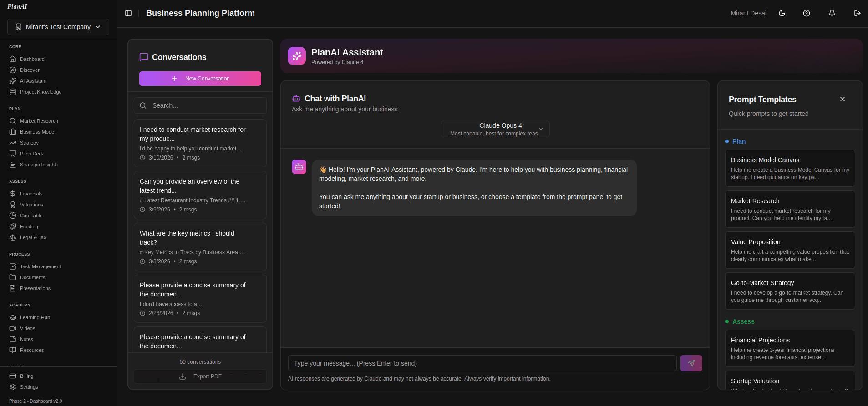Click the Mirant Desai user name
Viewport: 868px width, 406px height.
pos(748,13)
